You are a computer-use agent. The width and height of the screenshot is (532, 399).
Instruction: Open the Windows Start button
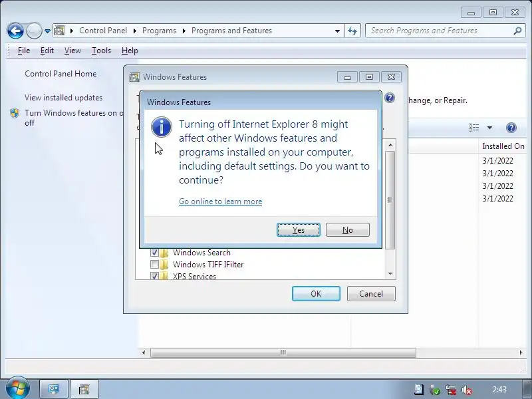[x=17, y=388]
